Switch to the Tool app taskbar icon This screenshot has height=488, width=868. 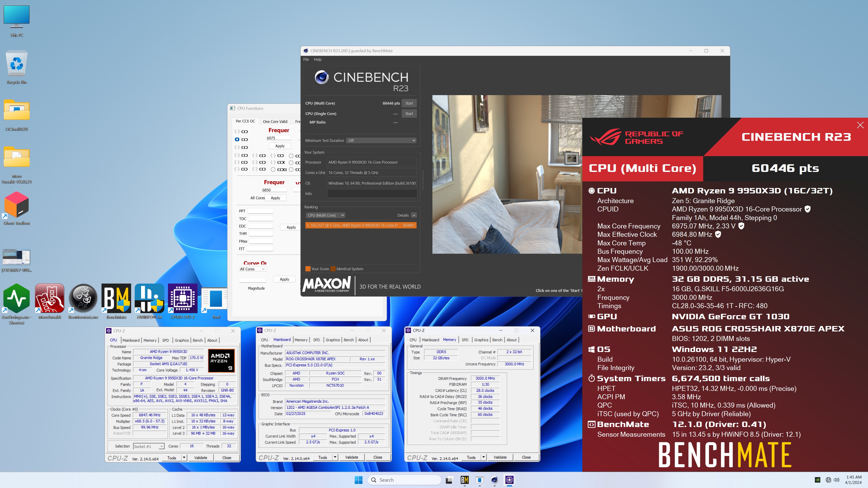(479, 480)
